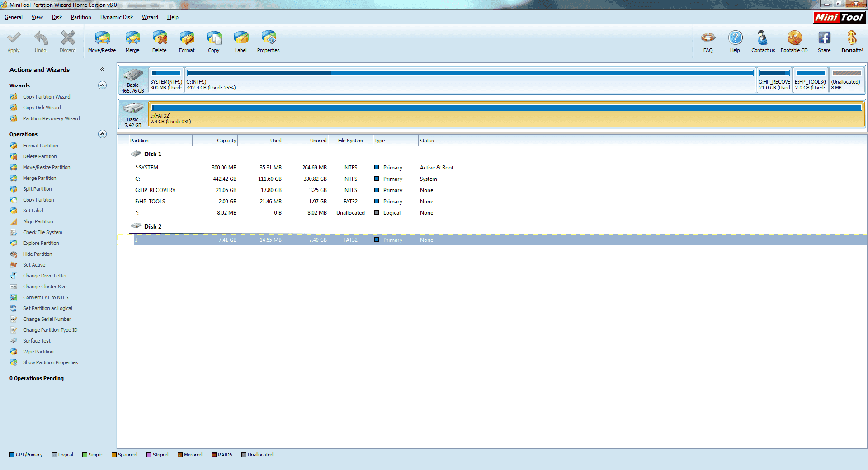Select the Merge partition tool
The height and width of the screenshot is (470, 868).
(132, 42)
